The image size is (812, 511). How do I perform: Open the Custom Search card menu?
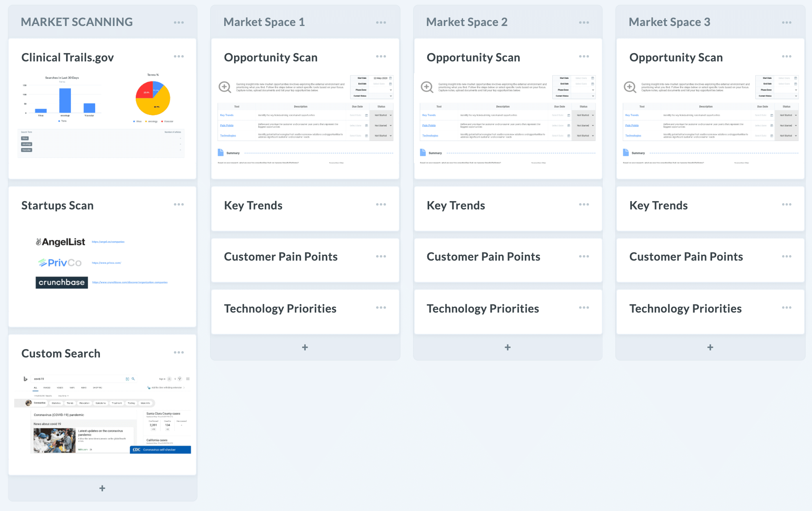click(179, 352)
